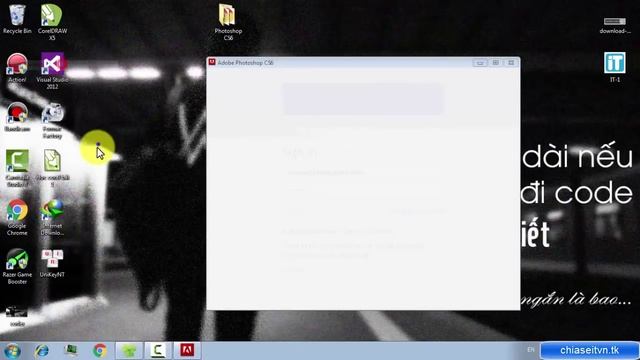
Task: Launch Internet Download Manager desktop shortcut
Action: point(52,217)
